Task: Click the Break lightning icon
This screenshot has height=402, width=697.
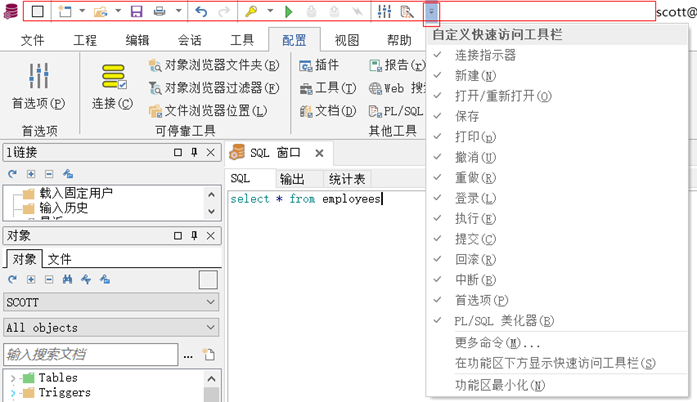Action: pos(357,12)
